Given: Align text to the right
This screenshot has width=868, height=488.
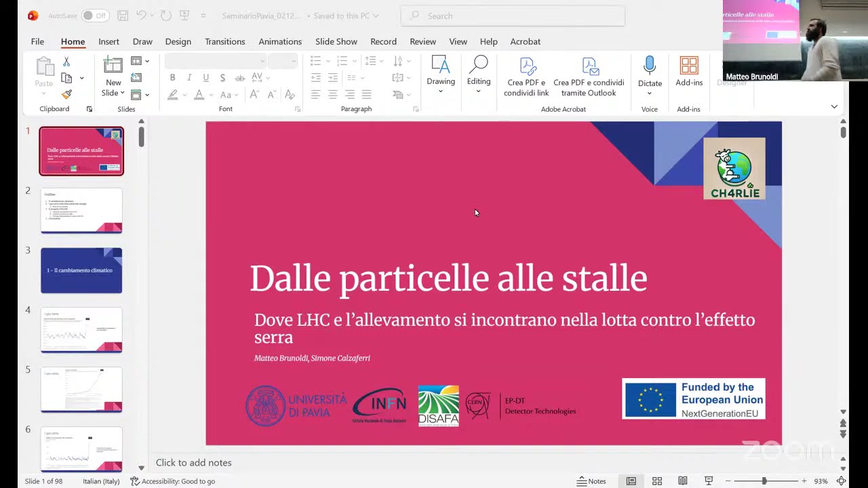Looking at the screenshot, I should point(350,95).
